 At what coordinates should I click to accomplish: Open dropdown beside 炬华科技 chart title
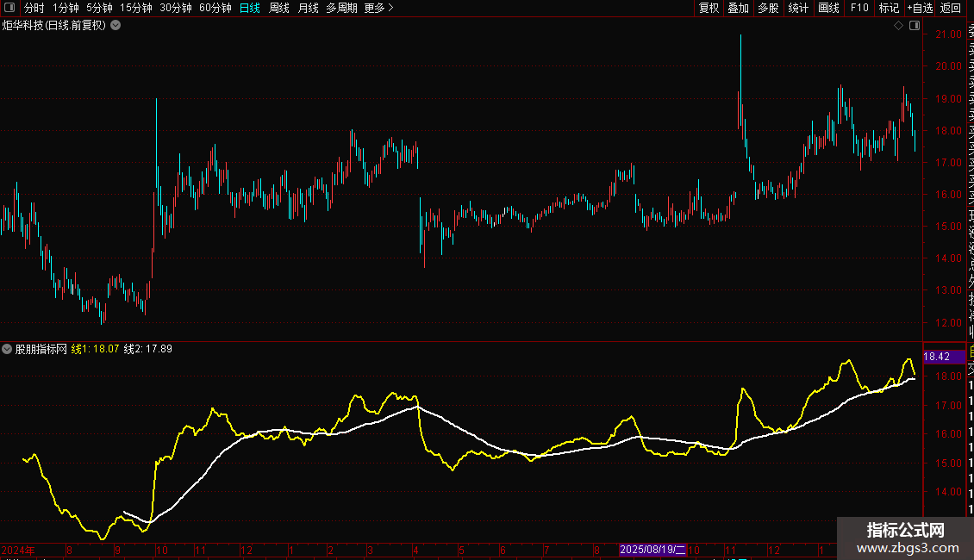(116, 26)
